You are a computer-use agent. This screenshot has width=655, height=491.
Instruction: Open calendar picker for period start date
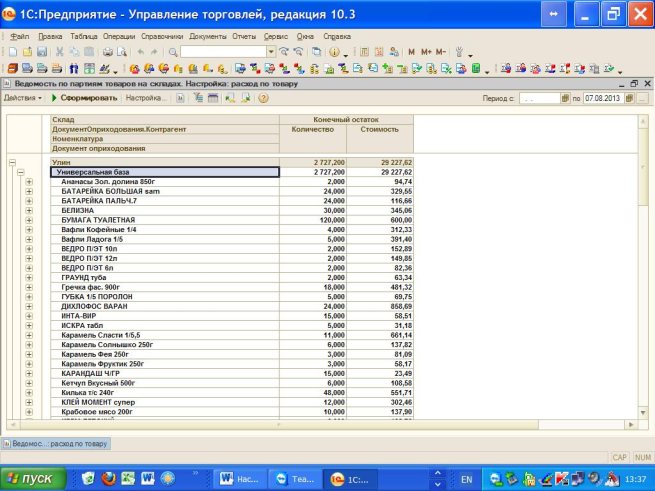click(x=565, y=99)
